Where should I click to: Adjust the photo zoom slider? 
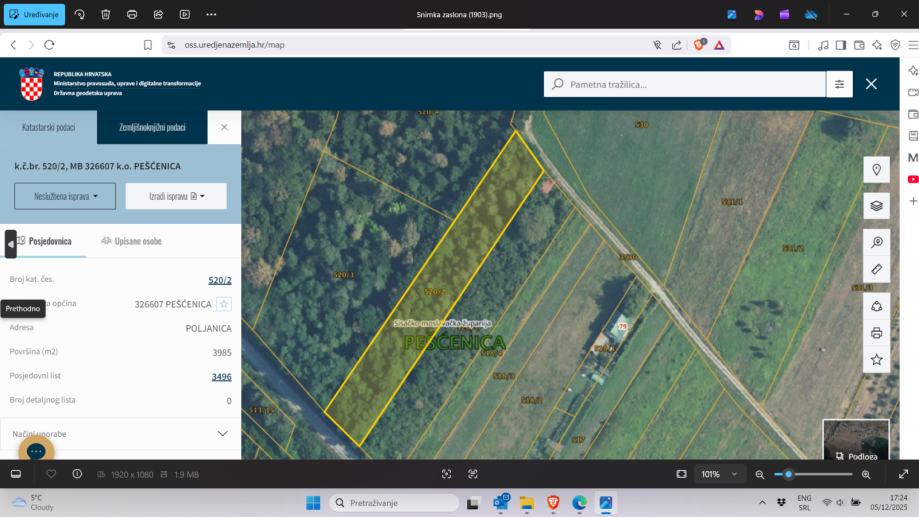click(x=789, y=474)
